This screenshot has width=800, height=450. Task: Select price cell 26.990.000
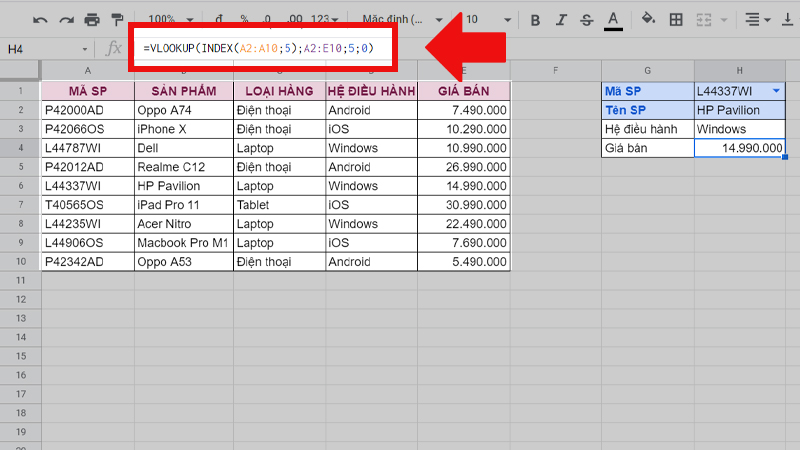click(463, 167)
